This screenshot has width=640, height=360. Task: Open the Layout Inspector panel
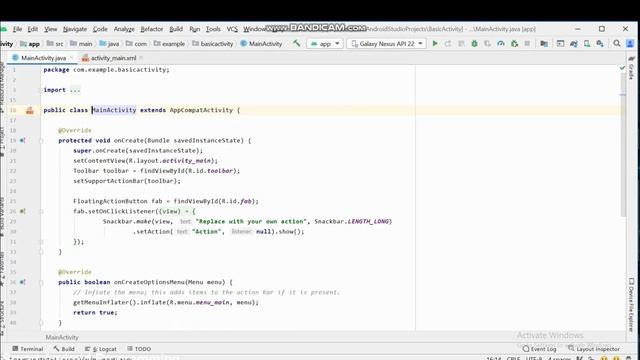point(594,349)
